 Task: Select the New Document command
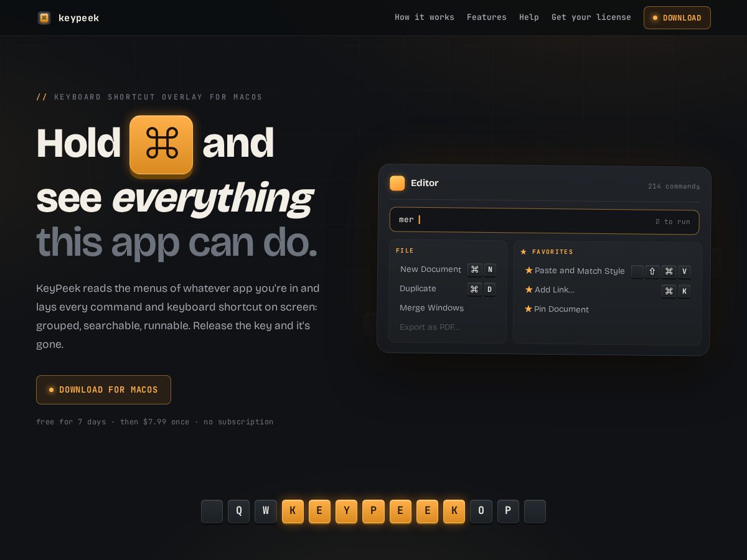(x=431, y=269)
